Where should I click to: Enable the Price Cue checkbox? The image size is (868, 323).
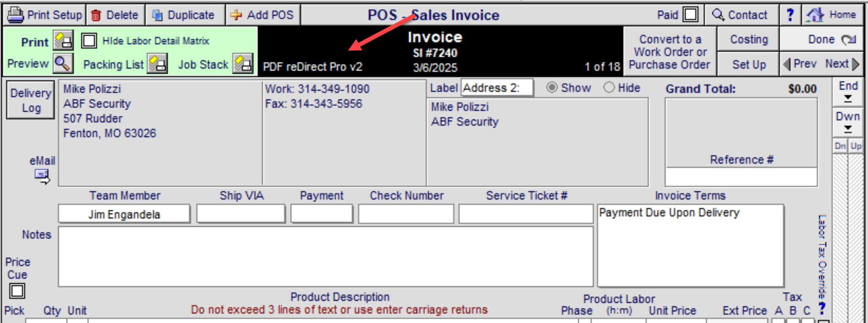coord(17,291)
